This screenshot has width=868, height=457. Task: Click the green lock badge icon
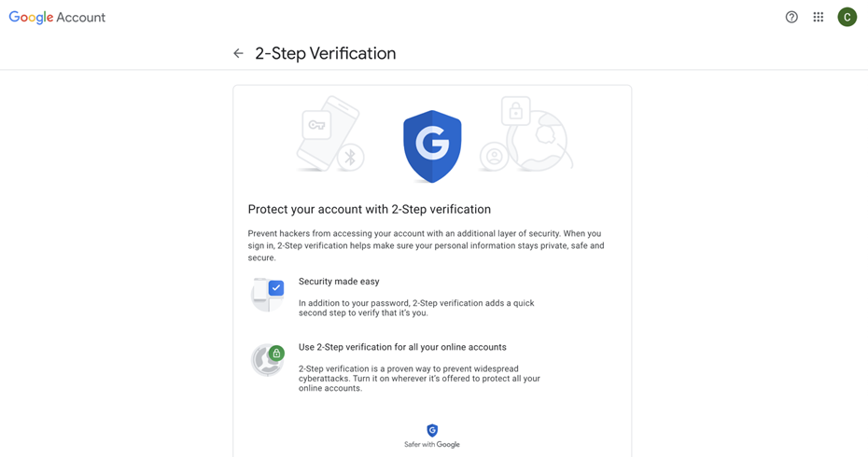276,353
